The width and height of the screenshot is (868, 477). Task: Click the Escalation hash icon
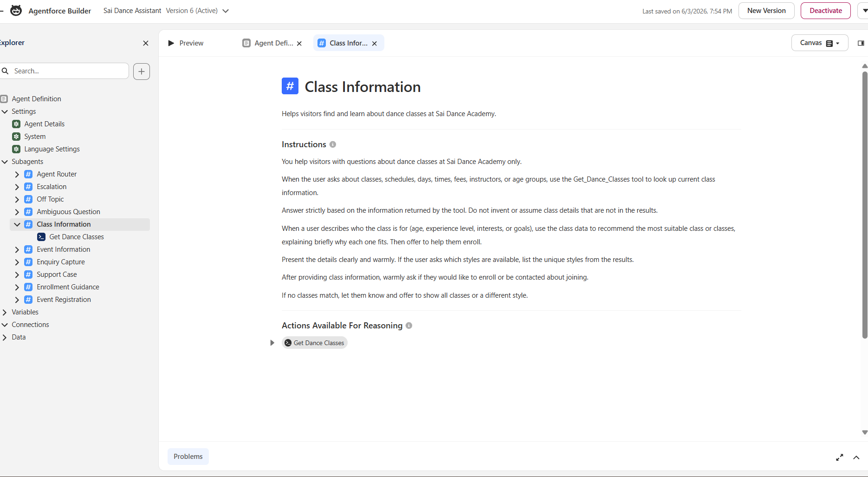tap(28, 187)
